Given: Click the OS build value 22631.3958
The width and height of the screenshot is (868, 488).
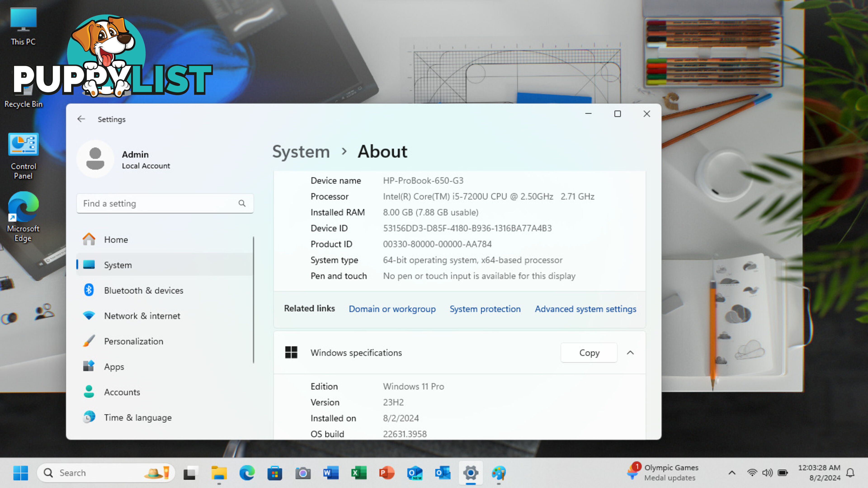Looking at the screenshot, I should 405,434.
